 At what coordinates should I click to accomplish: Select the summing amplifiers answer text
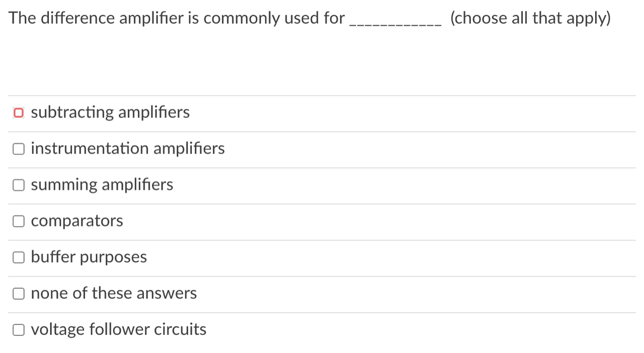click(x=102, y=185)
